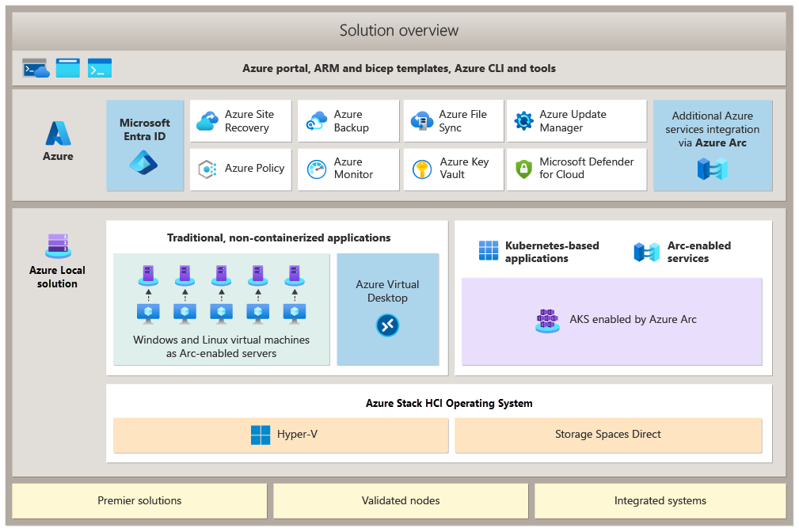Click the Premier solutions box
Viewport: 799px width, 532px height.
tap(139, 500)
